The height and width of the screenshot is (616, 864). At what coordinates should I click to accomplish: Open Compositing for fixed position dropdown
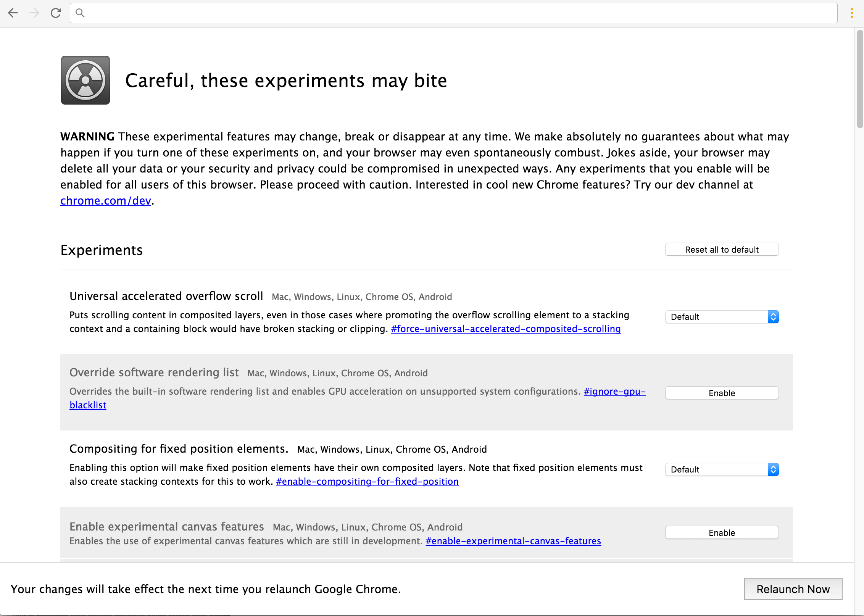(x=721, y=469)
